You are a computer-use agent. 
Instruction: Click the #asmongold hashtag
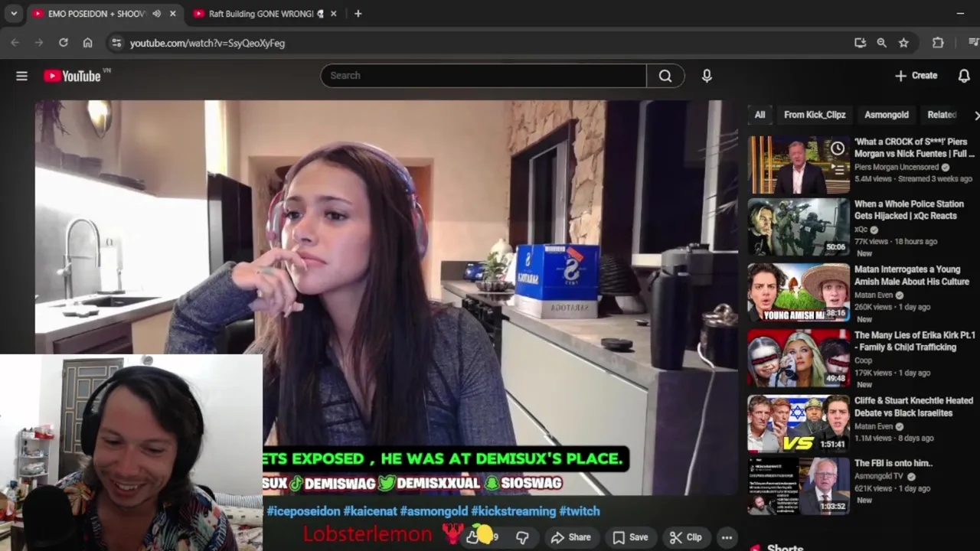pyautogui.click(x=434, y=511)
